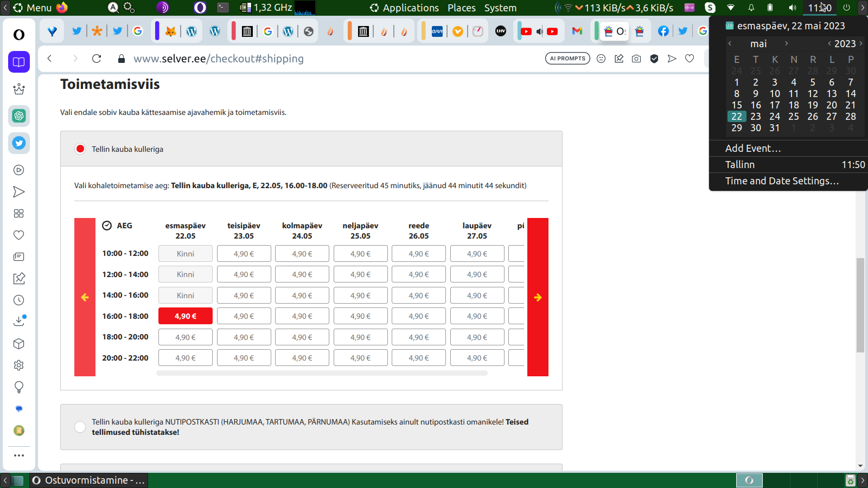Open ChatGPT in the Opera sidebar
Image resolution: width=868 pixels, height=488 pixels.
point(19,115)
